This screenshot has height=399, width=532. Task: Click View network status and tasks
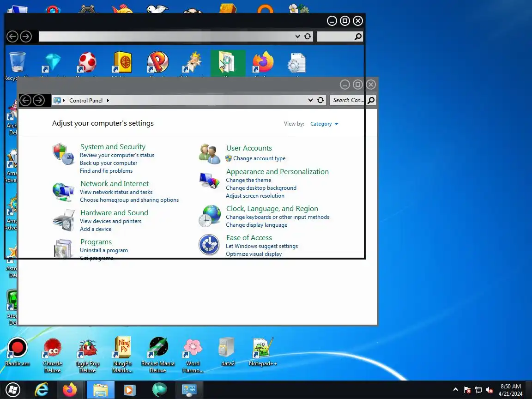(116, 192)
